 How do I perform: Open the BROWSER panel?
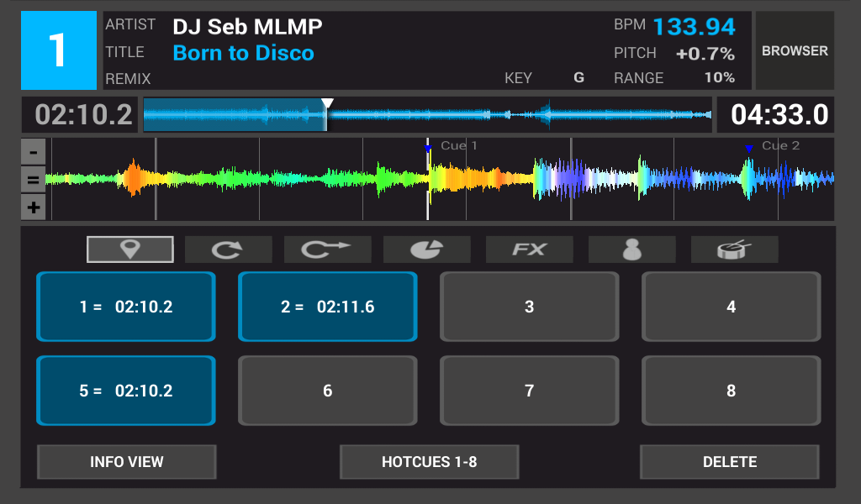click(x=795, y=50)
